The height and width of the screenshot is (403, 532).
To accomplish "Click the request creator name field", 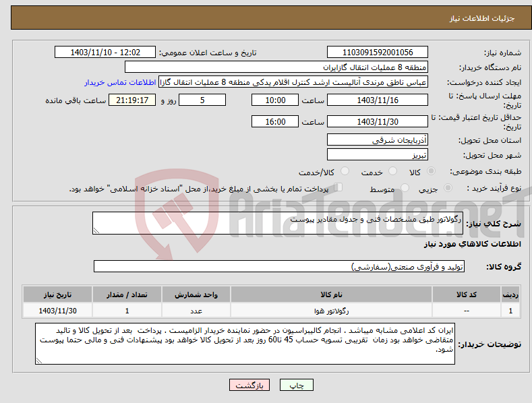I will 293,82.
